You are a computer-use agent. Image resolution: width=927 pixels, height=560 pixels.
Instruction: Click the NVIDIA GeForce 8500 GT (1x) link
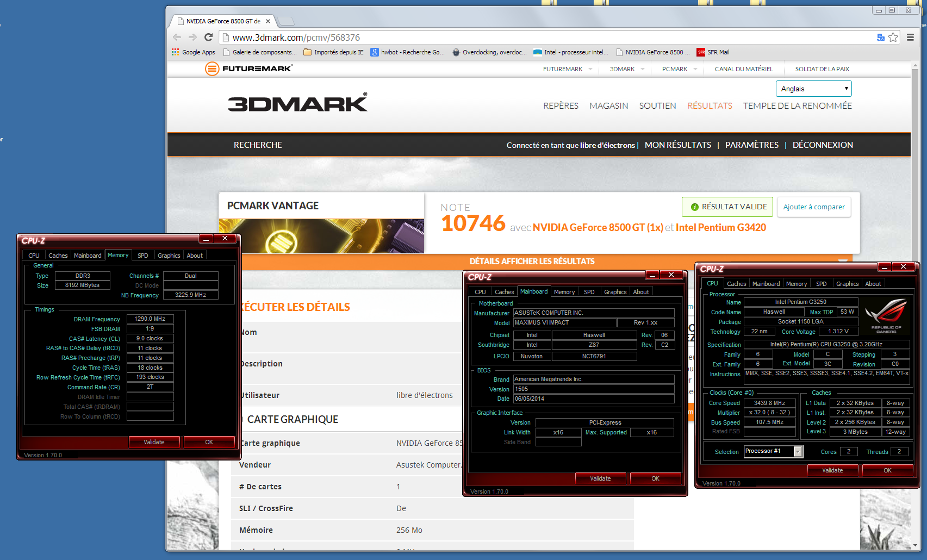point(598,227)
